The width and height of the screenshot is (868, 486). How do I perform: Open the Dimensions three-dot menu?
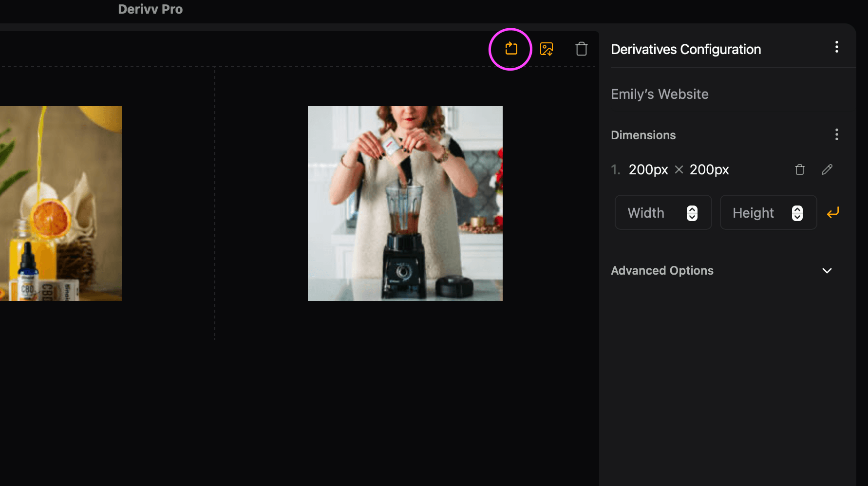point(836,134)
